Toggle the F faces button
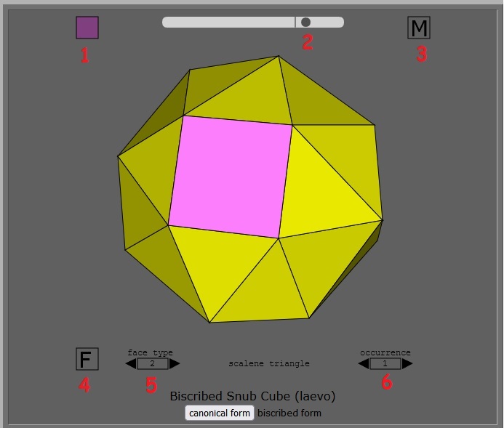This screenshot has width=504, height=428. pos(87,359)
